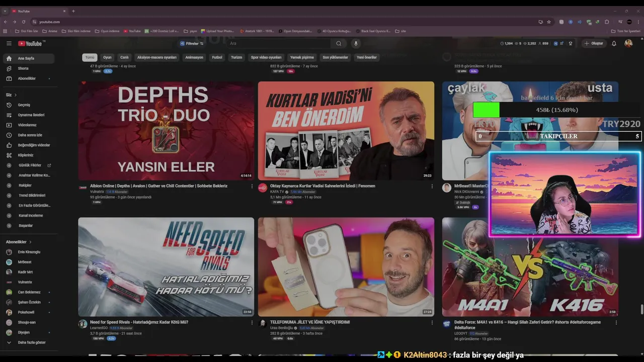Open the account avatar menu
Screen dimensions: 644x362
(x=628, y=44)
